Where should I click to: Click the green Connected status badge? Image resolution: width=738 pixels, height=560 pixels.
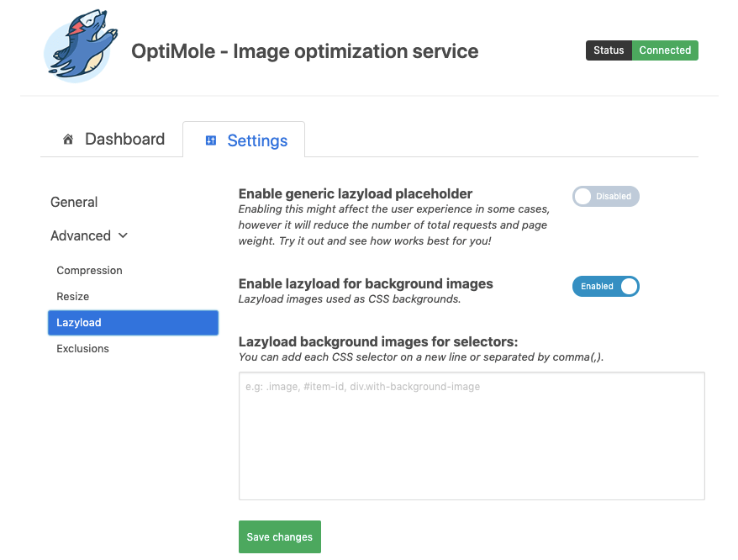664,50
